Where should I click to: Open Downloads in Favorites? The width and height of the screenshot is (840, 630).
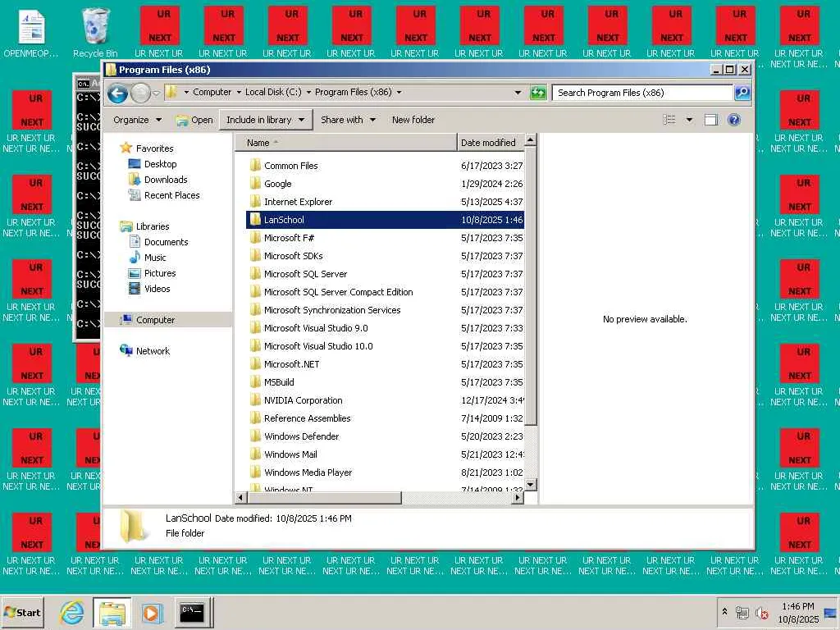tap(166, 180)
